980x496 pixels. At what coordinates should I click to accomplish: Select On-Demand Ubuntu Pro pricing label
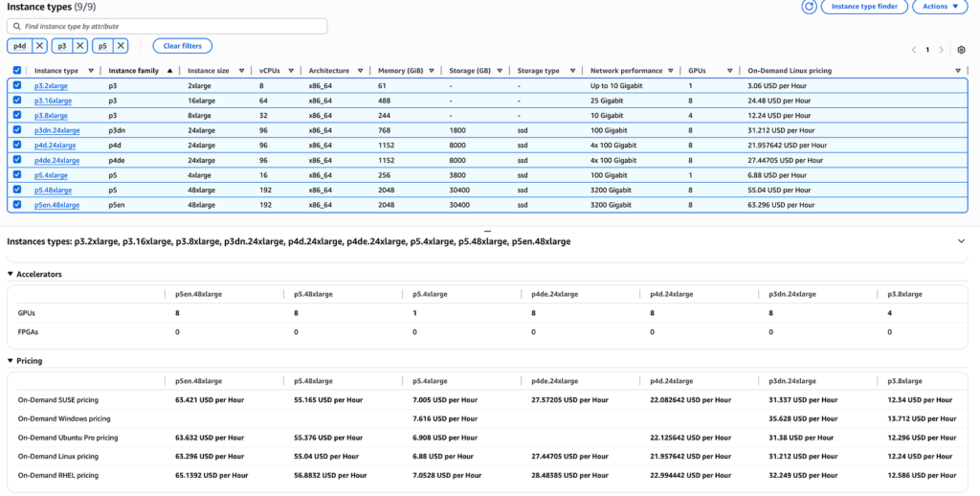click(68, 438)
